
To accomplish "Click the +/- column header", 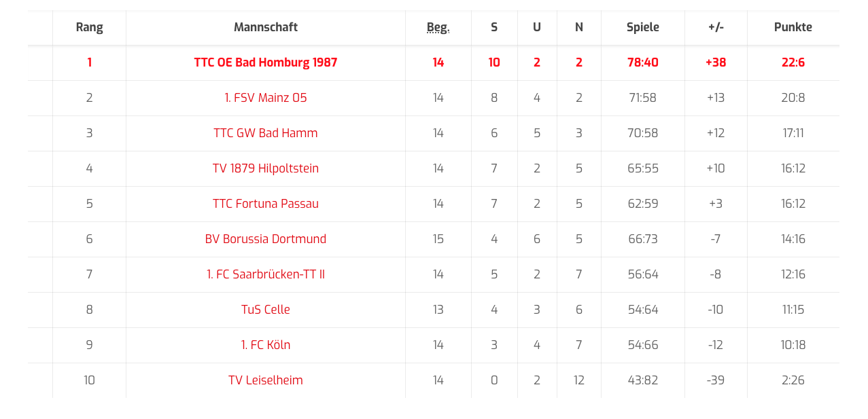I will pos(715,27).
